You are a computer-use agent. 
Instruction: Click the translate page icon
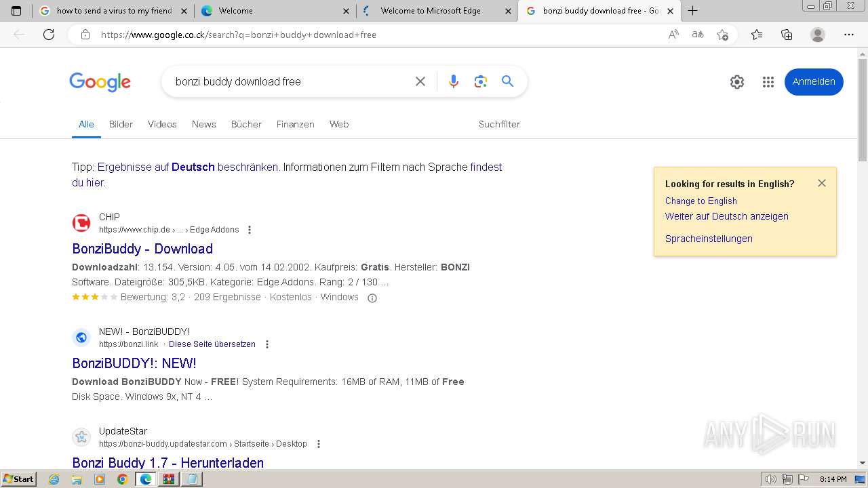click(x=698, y=35)
